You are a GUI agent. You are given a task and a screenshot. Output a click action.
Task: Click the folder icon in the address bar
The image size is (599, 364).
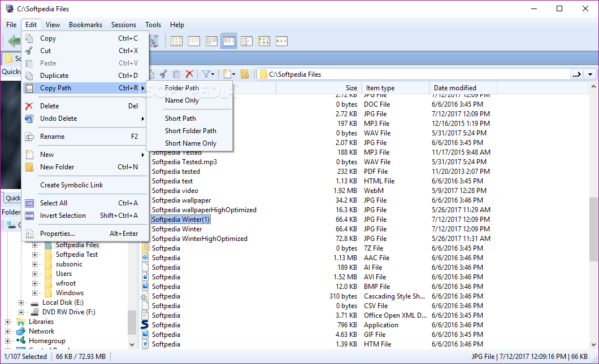263,74
